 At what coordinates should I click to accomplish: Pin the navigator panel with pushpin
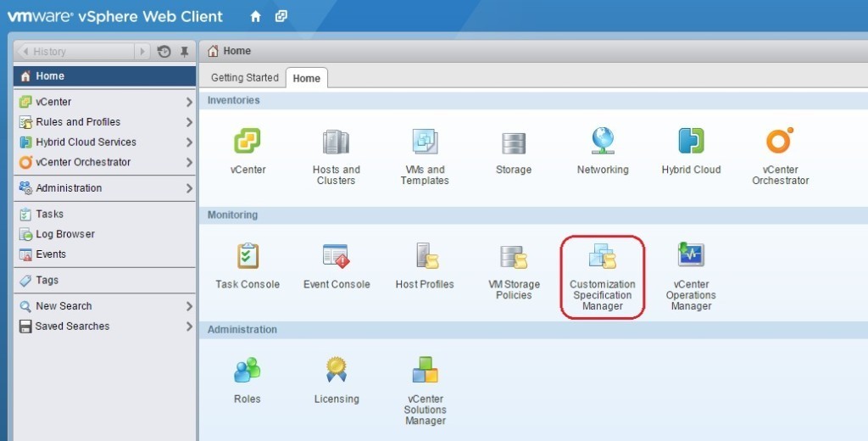click(x=184, y=52)
